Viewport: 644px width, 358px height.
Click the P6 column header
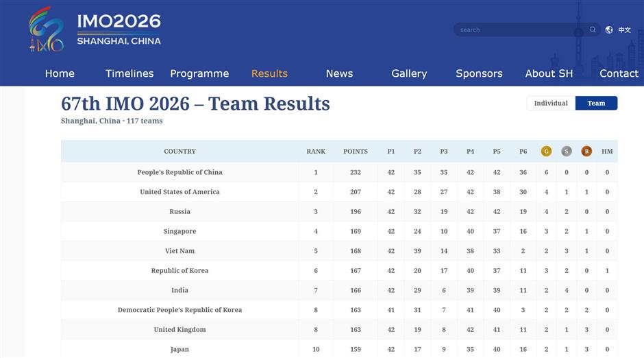click(523, 152)
